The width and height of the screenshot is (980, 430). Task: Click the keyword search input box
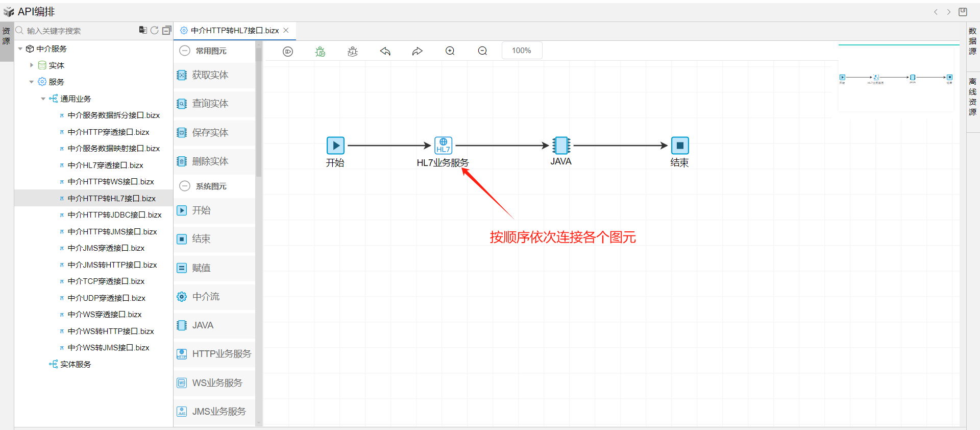pyautogui.click(x=77, y=31)
